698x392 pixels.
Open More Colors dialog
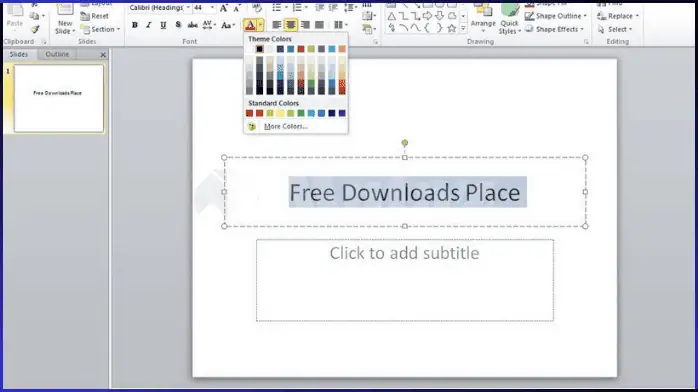(286, 126)
